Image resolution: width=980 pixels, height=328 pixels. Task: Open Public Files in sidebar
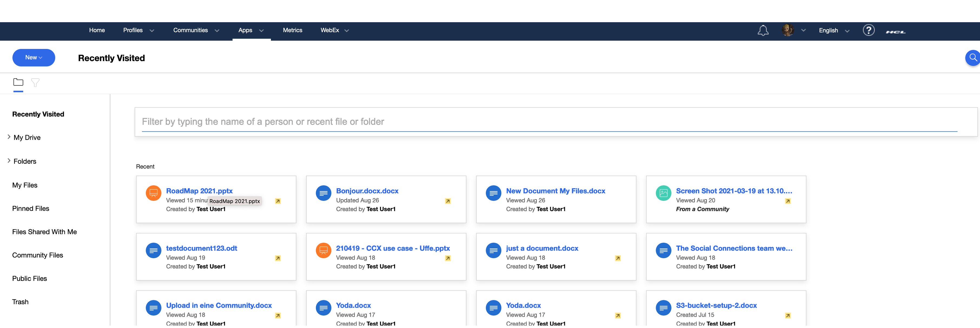(30, 279)
